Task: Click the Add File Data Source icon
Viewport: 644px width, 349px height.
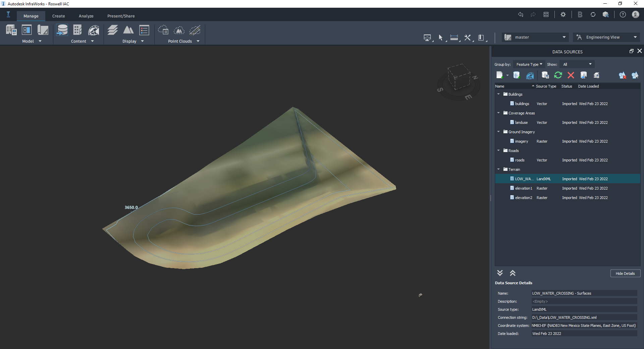Action: click(x=500, y=75)
